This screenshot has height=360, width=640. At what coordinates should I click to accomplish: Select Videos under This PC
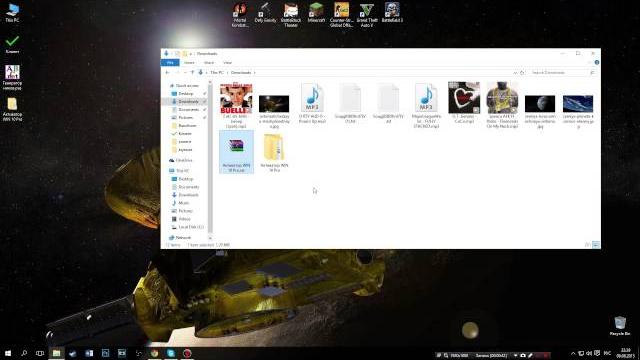tap(184, 219)
